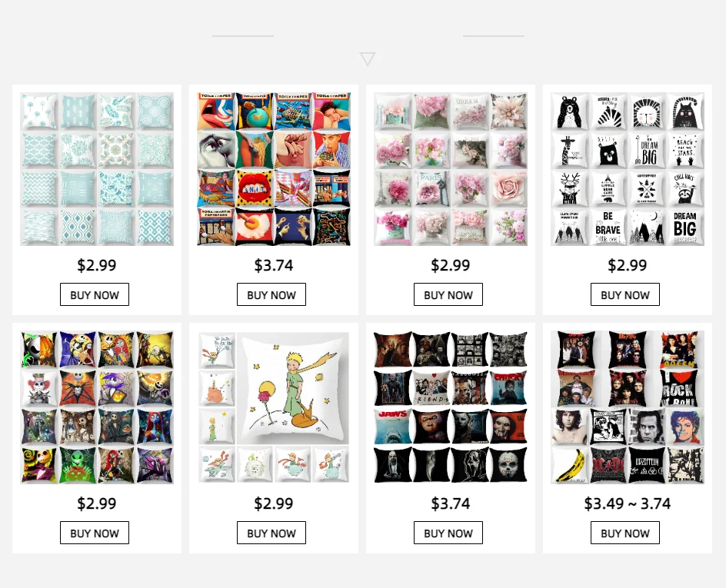This screenshot has width=726, height=588.
Task: View the horror movie pillow collection image
Action: coord(451,407)
